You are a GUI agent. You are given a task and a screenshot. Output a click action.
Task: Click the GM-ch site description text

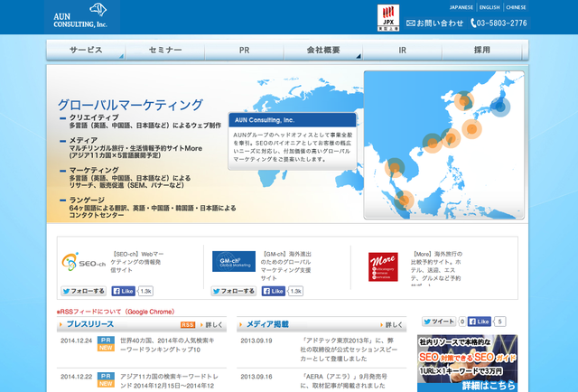coord(285,266)
